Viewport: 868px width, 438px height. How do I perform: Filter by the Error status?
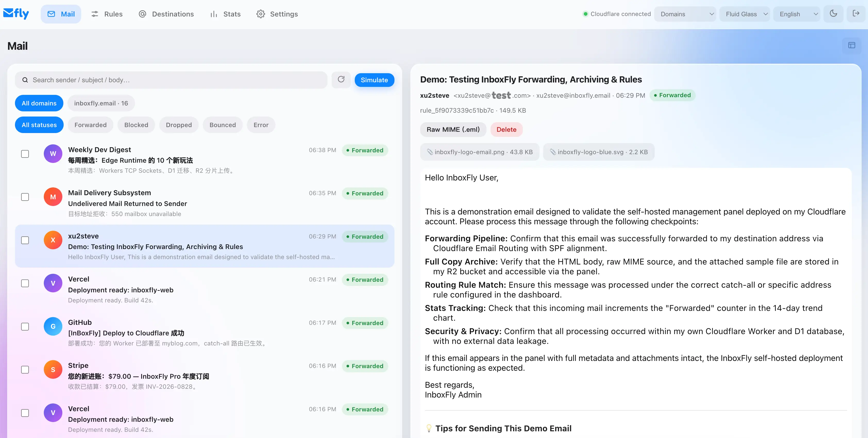pyautogui.click(x=261, y=125)
